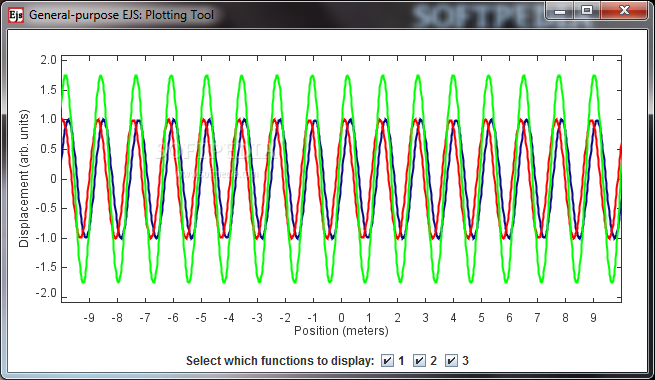Click the y-axis tick label 0

pyautogui.click(x=53, y=179)
